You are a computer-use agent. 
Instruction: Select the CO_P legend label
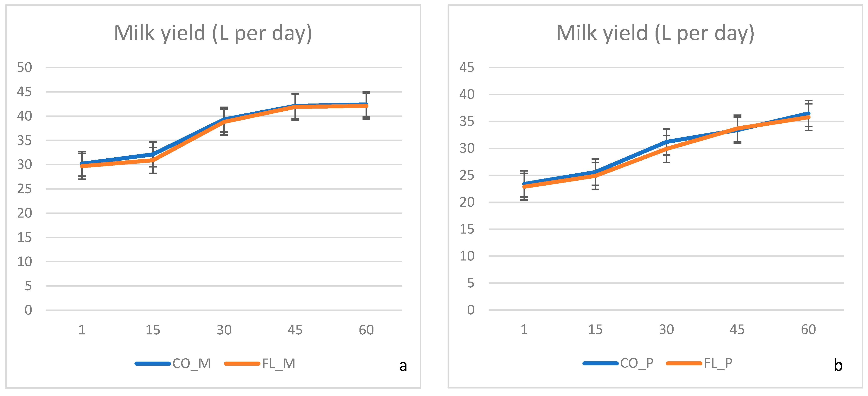(637, 363)
